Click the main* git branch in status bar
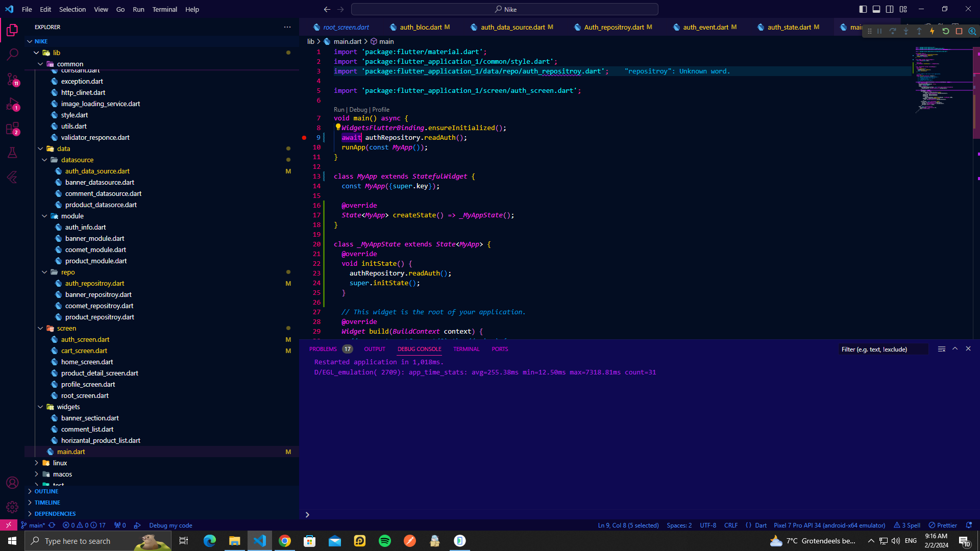The height and width of the screenshot is (551, 980). 33,525
